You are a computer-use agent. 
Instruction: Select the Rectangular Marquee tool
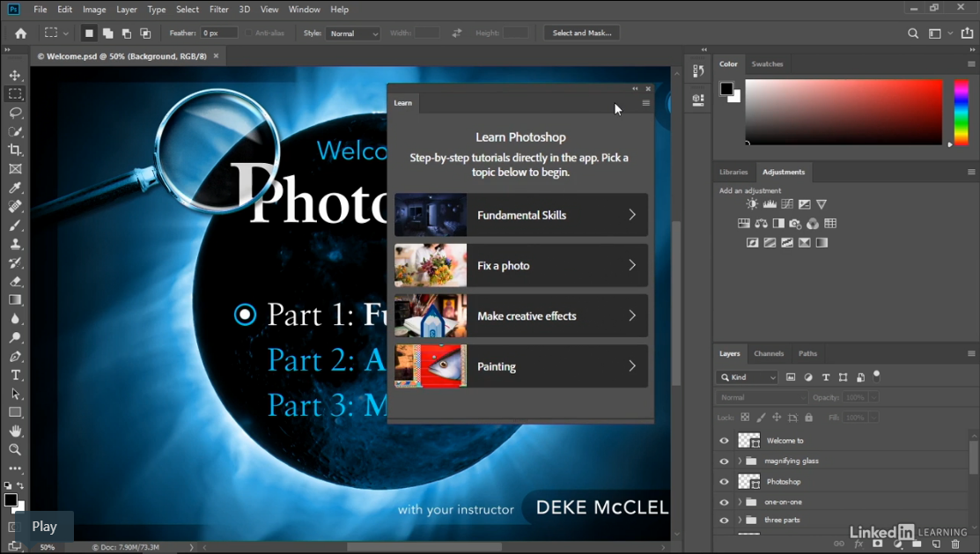15,93
